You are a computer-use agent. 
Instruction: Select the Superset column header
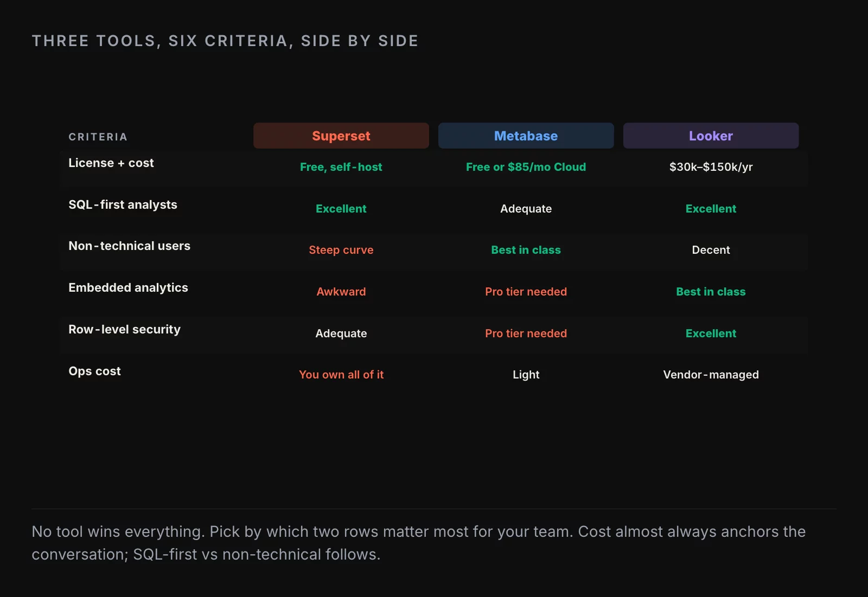coord(341,136)
